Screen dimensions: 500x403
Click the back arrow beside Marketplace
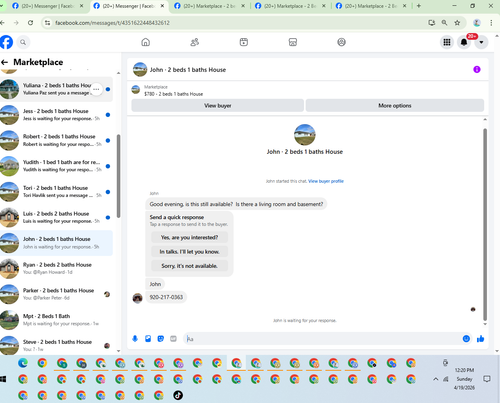5,62
